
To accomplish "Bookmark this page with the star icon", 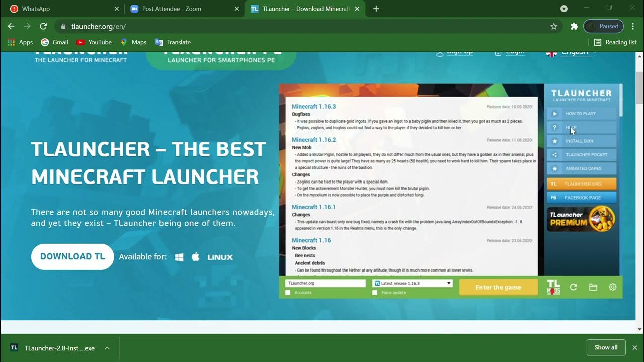I will tap(554, 26).
